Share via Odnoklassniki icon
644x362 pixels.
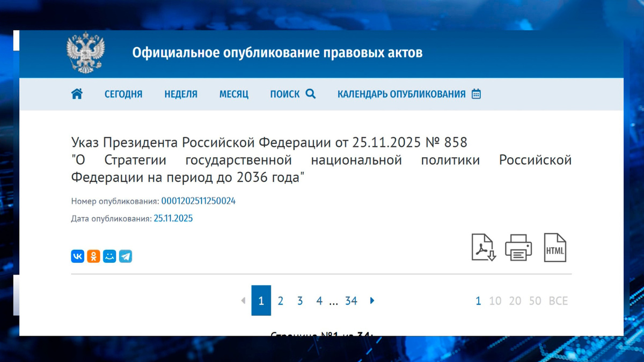point(93,256)
